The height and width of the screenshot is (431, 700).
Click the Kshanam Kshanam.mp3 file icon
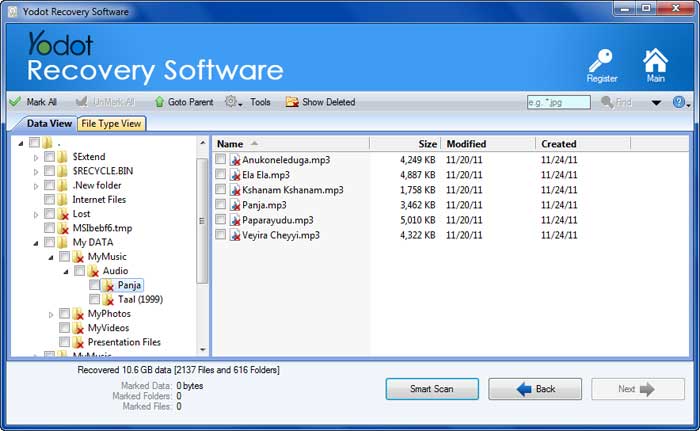tap(235, 190)
